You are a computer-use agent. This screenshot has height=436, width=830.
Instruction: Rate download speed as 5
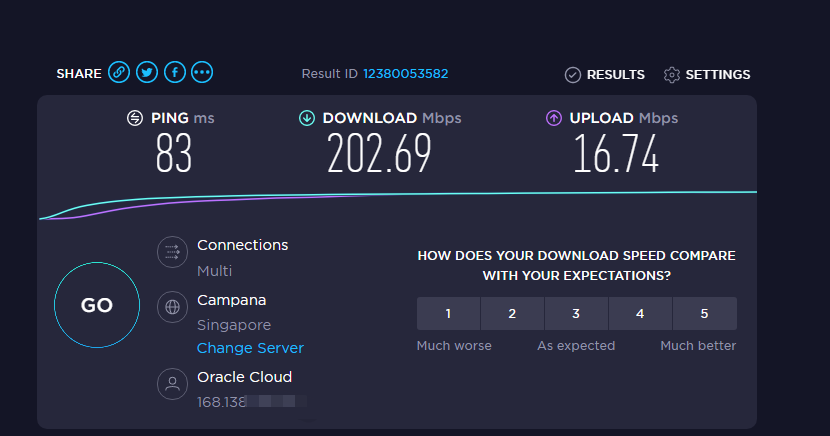point(704,314)
